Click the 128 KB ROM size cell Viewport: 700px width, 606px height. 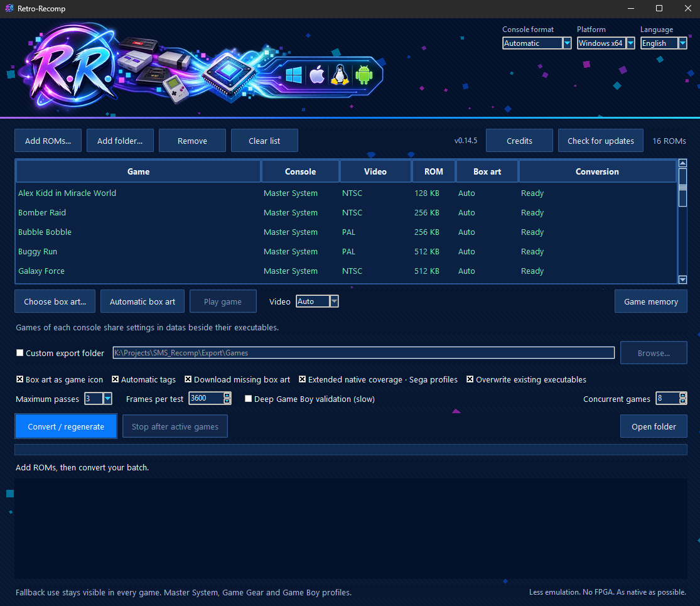point(427,193)
